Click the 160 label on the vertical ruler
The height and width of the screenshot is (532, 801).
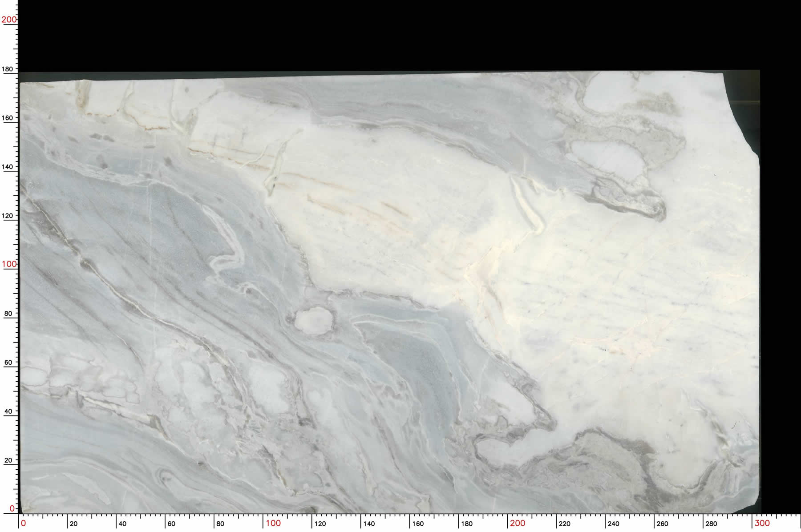point(8,118)
